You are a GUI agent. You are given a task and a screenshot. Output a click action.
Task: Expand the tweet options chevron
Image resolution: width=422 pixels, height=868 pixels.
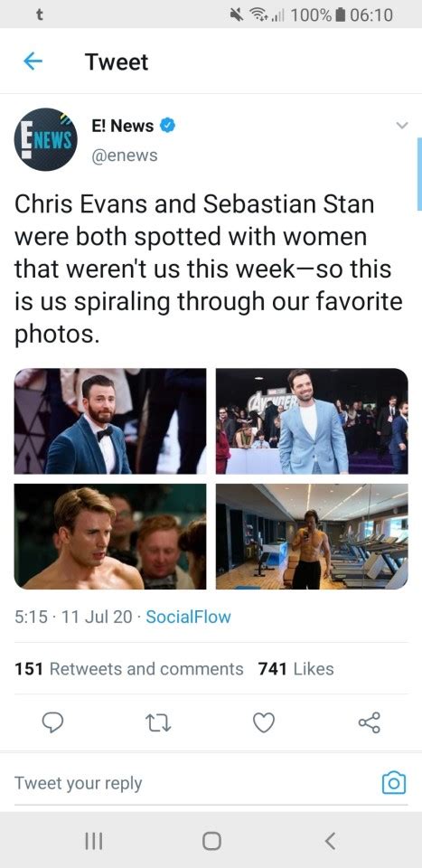403,126
